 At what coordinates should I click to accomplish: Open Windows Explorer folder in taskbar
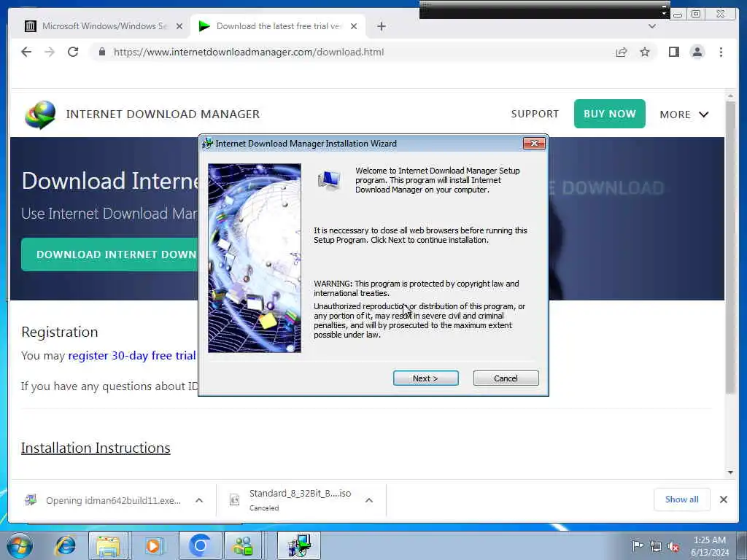click(x=108, y=545)
